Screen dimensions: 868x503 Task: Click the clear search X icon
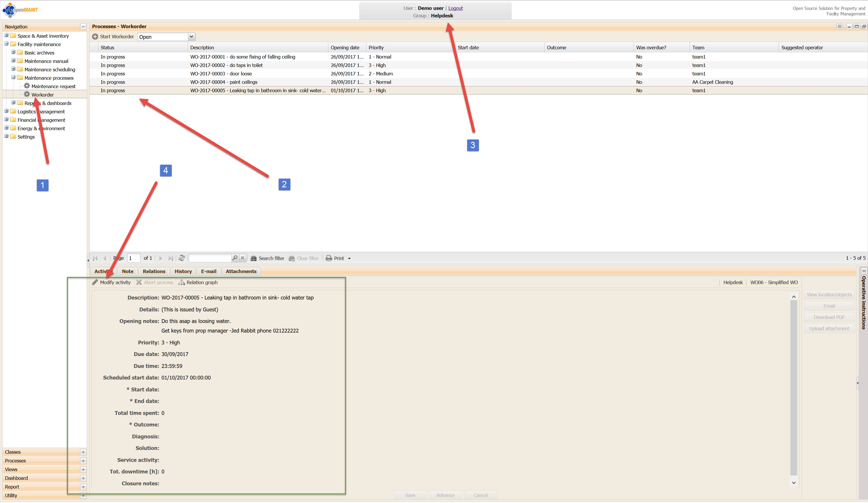point(242,258)
